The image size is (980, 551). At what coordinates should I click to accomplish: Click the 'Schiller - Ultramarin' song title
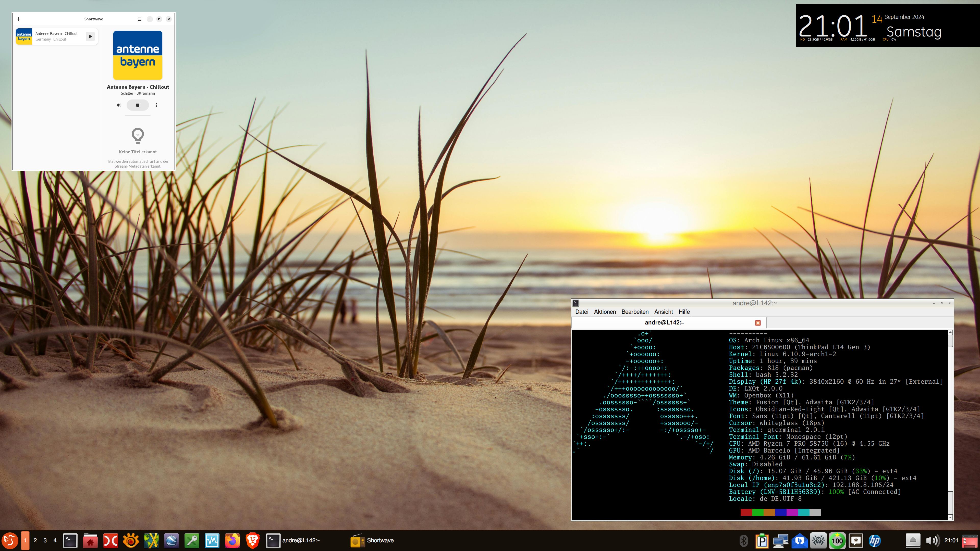pyautogui.click(x=138, y=94)
